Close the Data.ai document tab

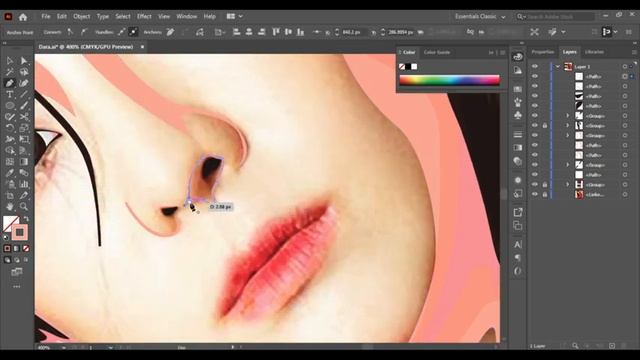[x=142, y=47]
